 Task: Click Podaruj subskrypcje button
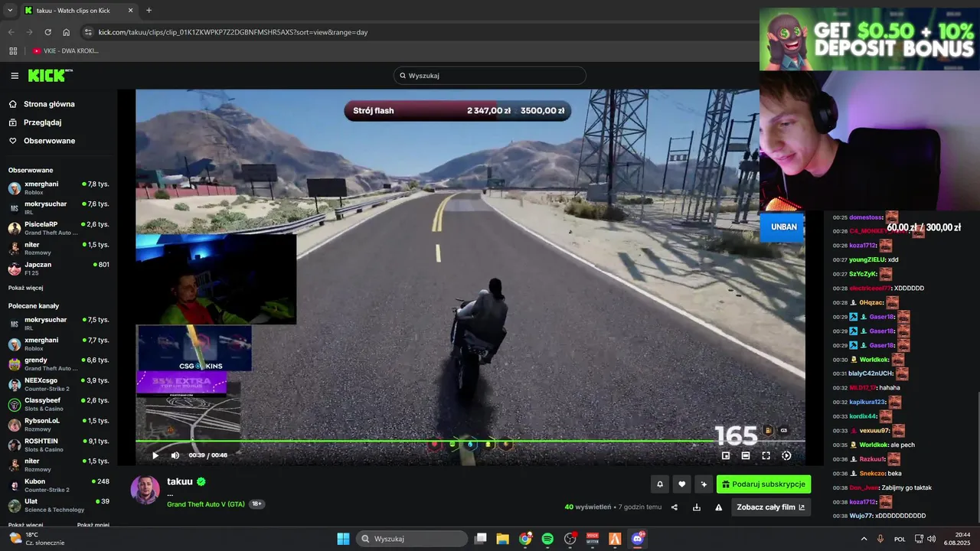763,484
